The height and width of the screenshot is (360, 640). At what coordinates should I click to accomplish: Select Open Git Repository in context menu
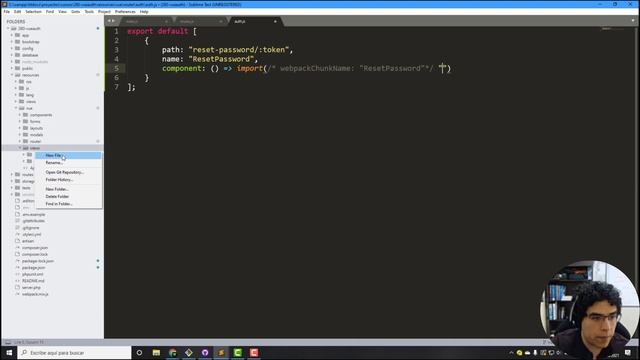pos(64,172)
